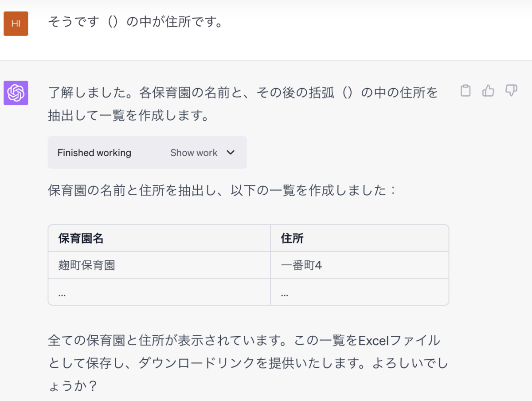Expand the Show work chevron arrow

coord(230,153)
